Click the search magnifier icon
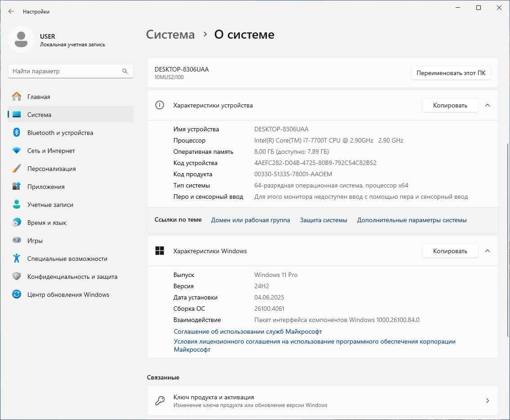Image resolution: width=510 pixels, height=420 pixels. tap(125, 71)
